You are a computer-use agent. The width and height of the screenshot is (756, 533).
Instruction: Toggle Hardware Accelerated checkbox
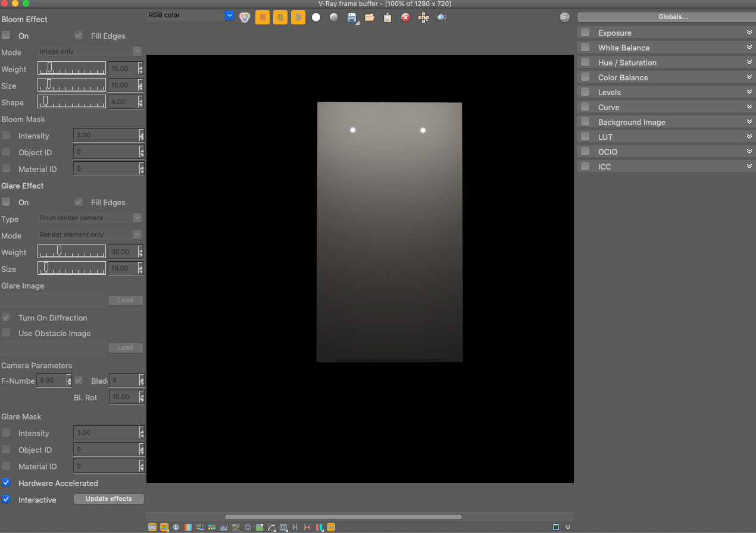[x=6, y=483]
